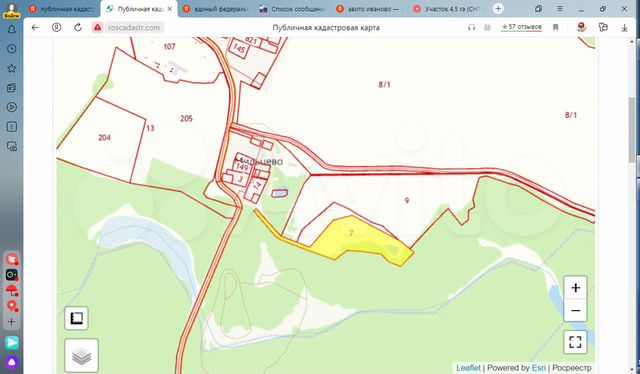This screenshot has height=374, width=640.
Task: Click the roscadastr.com address field
Action: (x=134, y=27)
